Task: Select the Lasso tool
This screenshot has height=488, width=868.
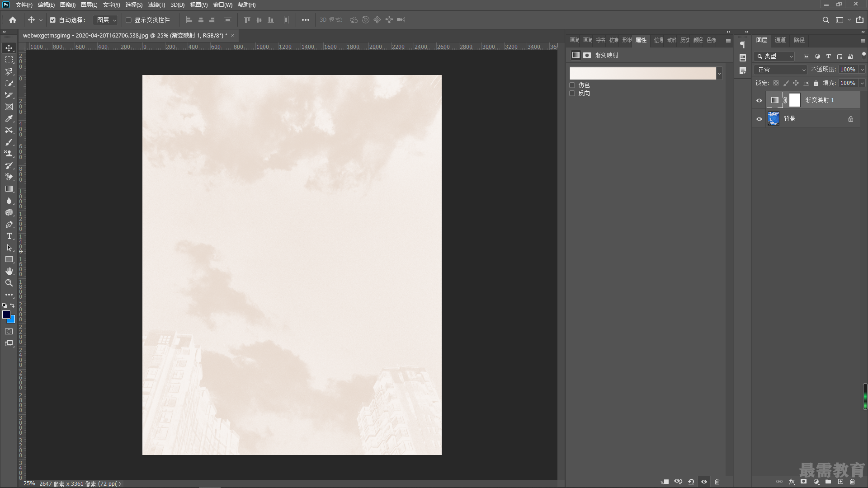Action: pyautogui.click(x=9, y=71)
